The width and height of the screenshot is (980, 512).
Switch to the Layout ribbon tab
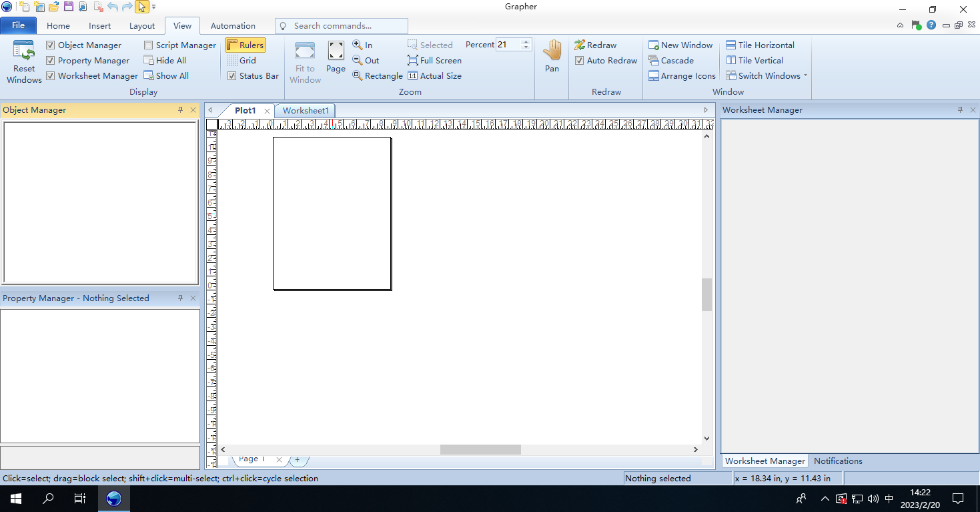click(x=142, y=25)
